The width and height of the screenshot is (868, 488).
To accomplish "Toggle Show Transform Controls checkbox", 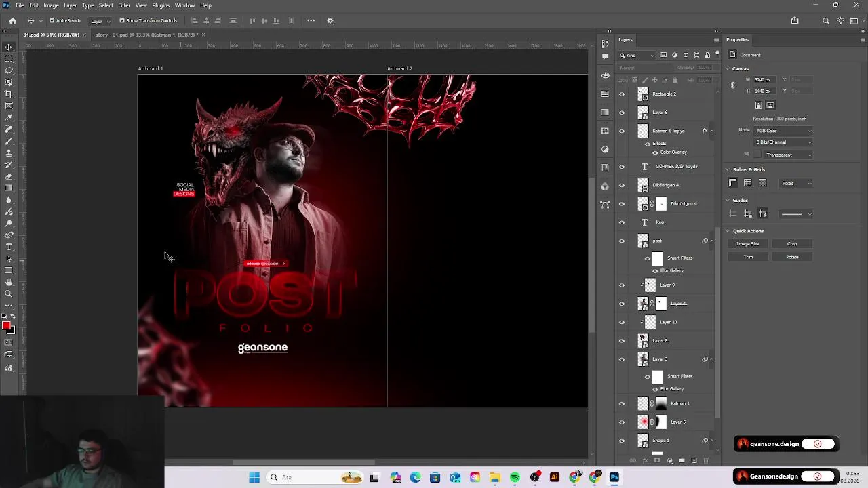I will [x=122, y=21].
